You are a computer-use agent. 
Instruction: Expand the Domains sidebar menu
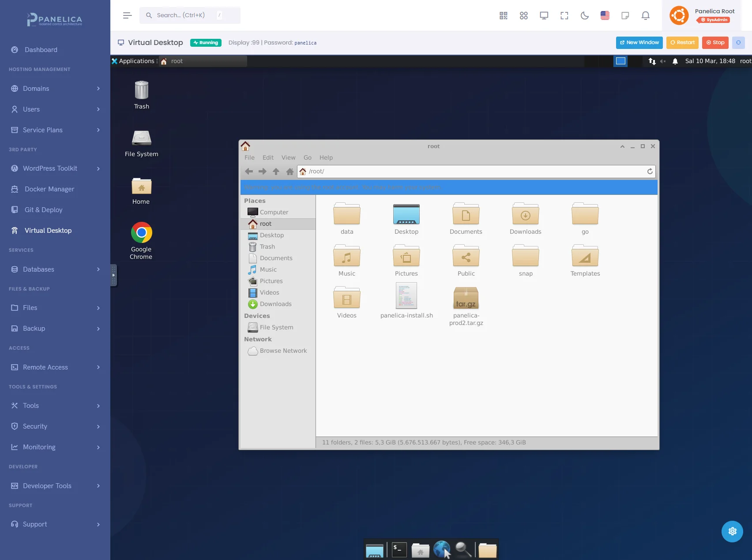55,89
